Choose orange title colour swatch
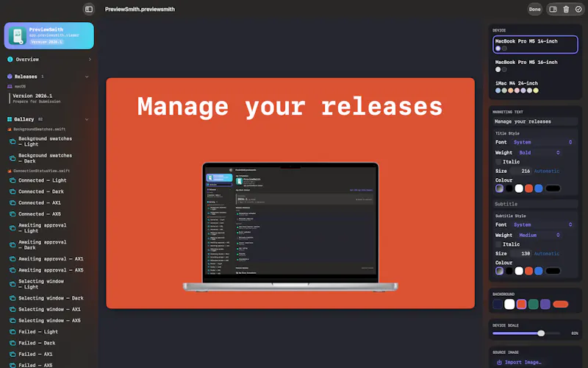588x368 pixels. (528, 188)
